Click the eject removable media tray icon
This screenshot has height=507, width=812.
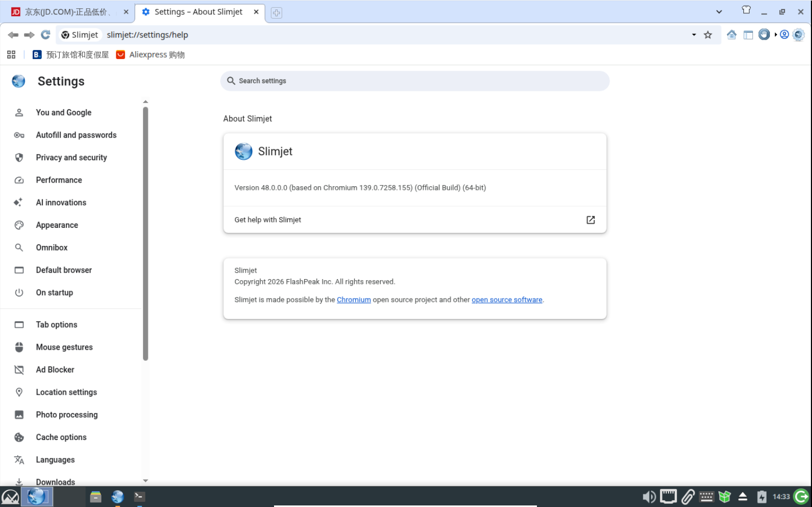743,497
